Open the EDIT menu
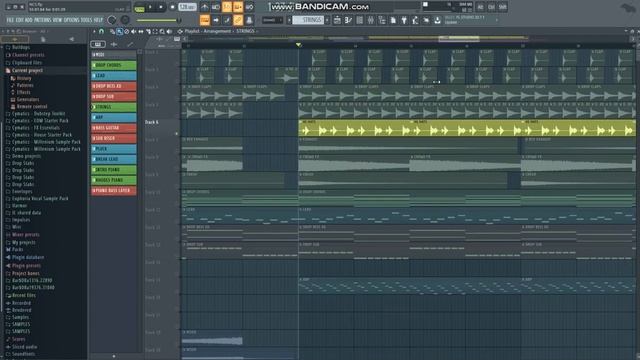This screenshot has width=640, height=360. 20,20
